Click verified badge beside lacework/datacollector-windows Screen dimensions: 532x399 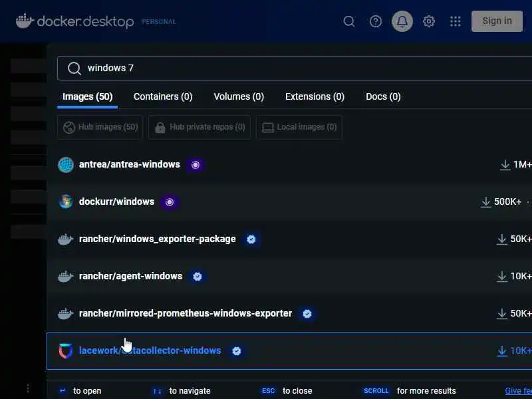(237, 351)
